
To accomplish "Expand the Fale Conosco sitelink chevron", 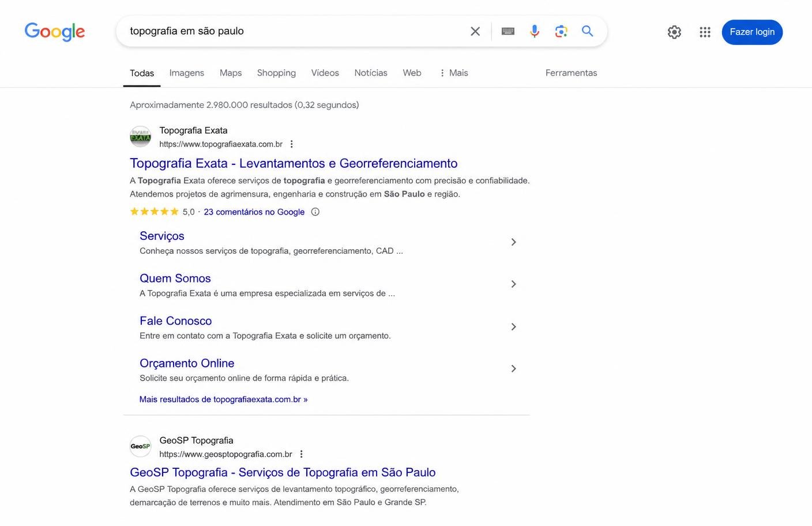I will coord(513,327).
